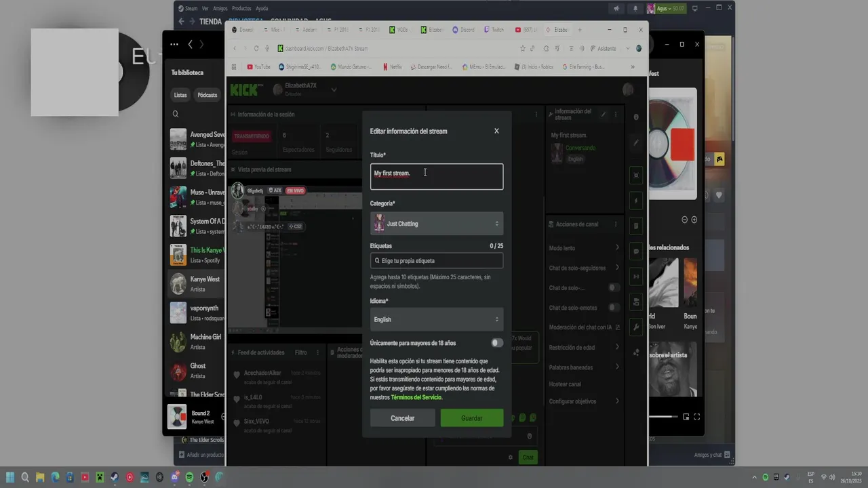
Task: Reload the browser page
Action: point(256,49)
